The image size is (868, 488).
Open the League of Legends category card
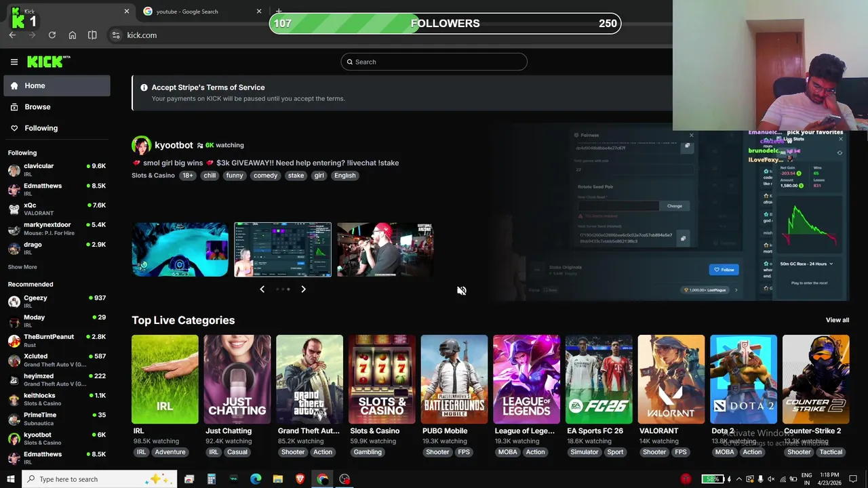point(526,380)
